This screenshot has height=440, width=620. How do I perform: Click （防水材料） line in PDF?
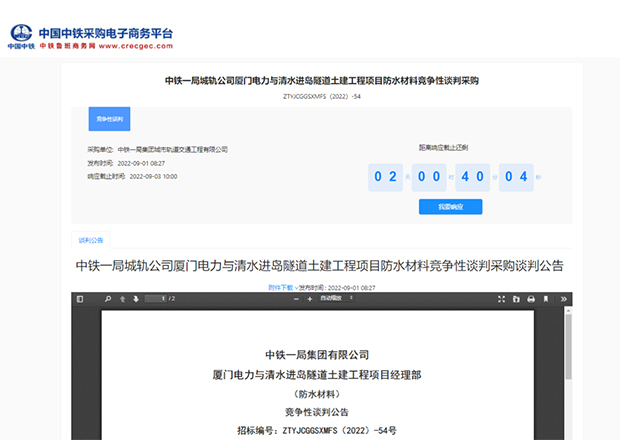317,394
